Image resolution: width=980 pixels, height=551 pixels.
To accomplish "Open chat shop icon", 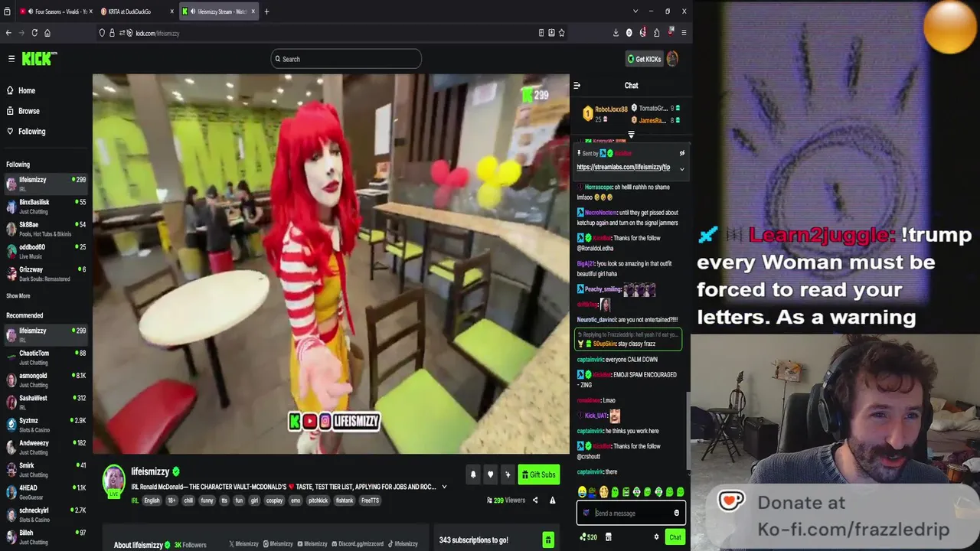I will click(609, 537).
